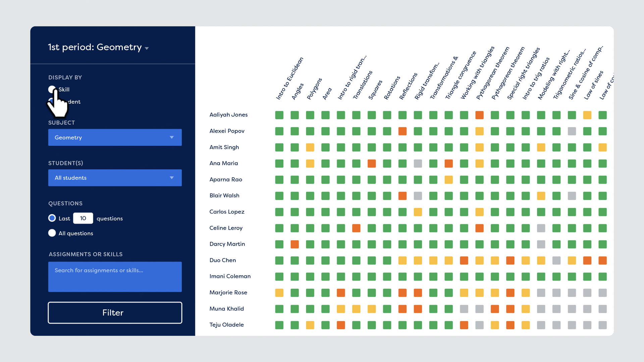Click Imani Coleman's green Area square
The image size is (644, 362).
tap(325, 277)
